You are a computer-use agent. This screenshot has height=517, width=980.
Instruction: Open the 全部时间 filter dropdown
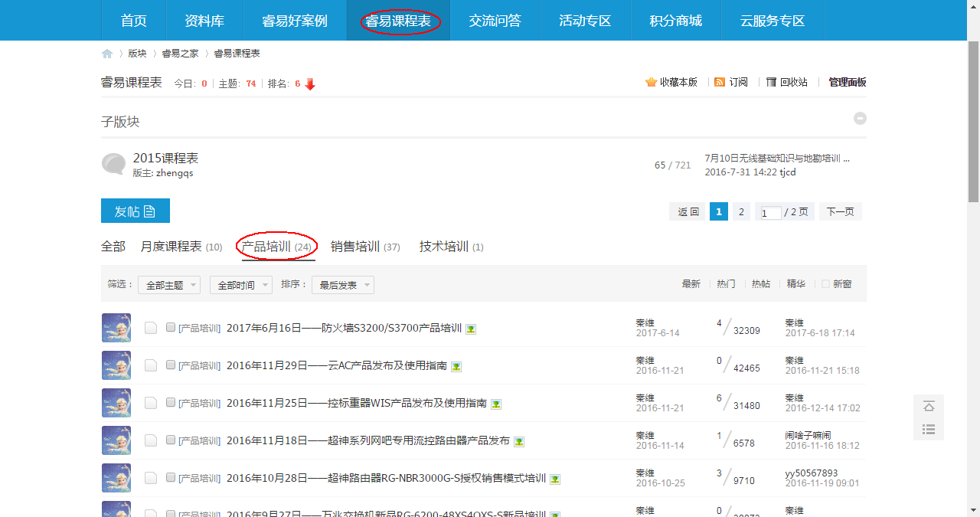[x=241, y=285]
